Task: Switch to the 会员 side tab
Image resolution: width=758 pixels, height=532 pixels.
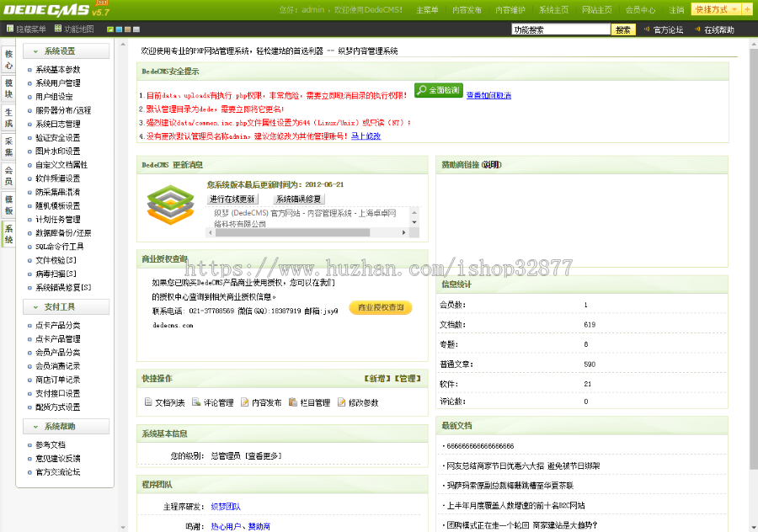Action: (8, 175)
